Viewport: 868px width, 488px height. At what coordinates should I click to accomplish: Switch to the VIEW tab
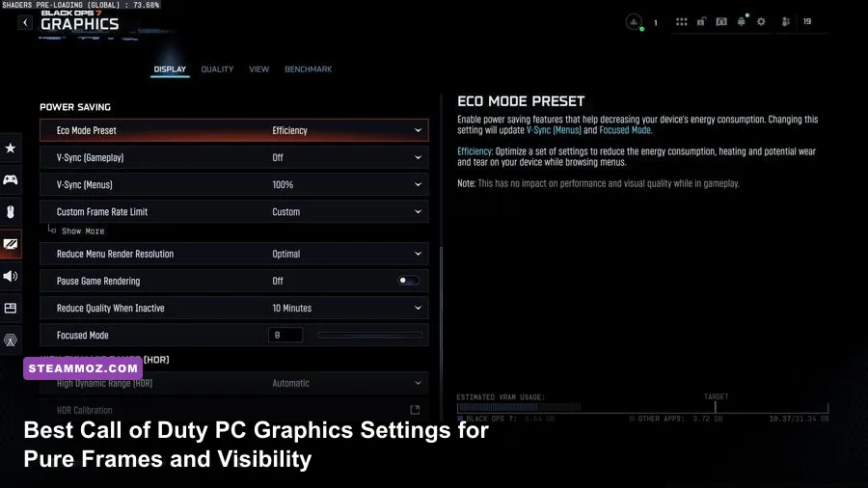tap(259, 69)
